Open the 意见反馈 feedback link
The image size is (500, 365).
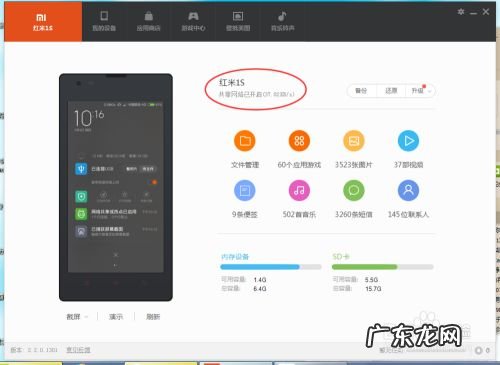(x=78, y=350)
